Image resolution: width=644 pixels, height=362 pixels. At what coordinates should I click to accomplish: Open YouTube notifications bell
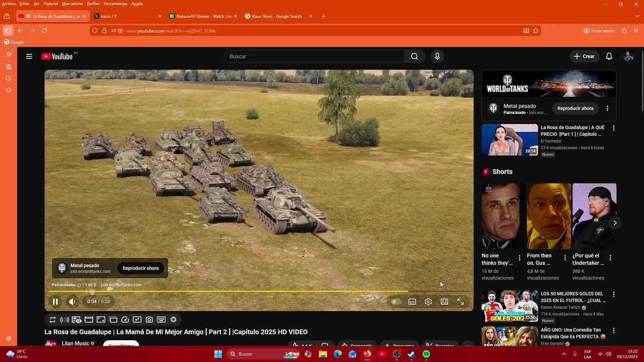pyautogui.click(x=609, y=56)
